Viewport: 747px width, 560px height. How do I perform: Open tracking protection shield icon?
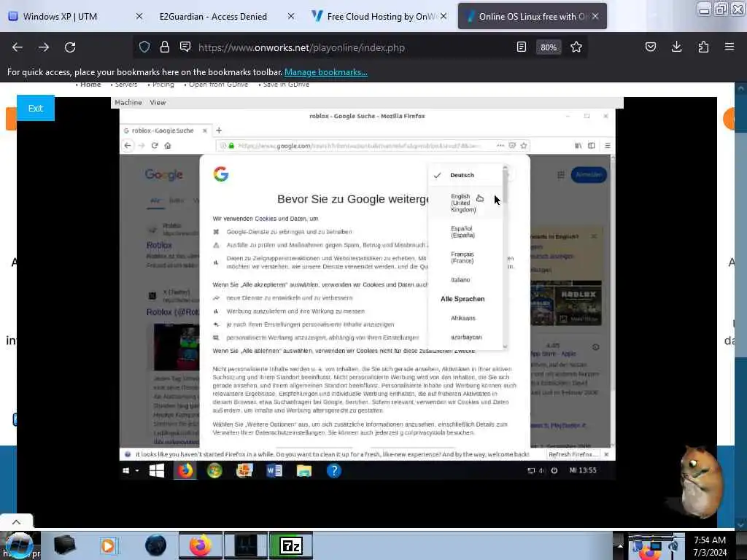point(144,47)
